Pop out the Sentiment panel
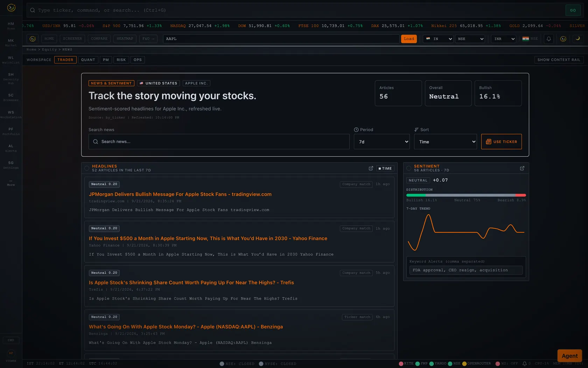588x368 pixels. (522, 168)
